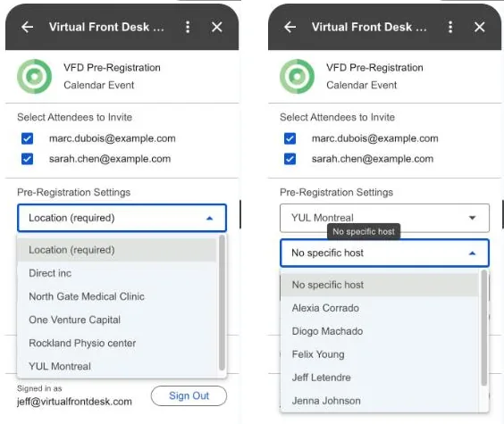Click the Sign Out button
The height and width of the screenshot is (424, 504).
click(x=189, y=395)
